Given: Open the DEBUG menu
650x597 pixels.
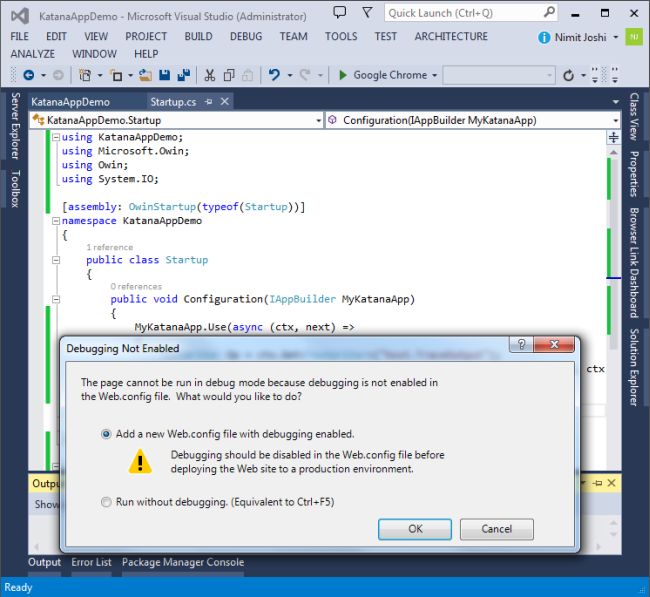Looking at the screenshot, I should 246,36.
